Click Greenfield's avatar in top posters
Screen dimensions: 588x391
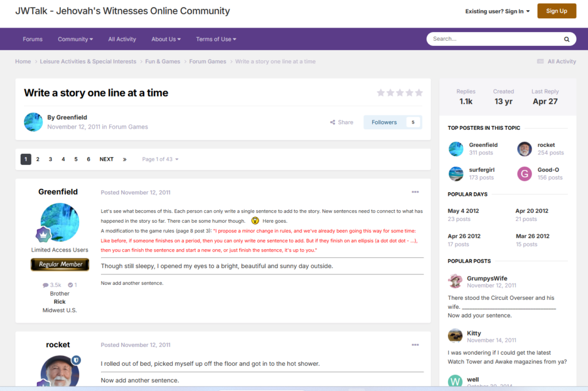tap(456, 149)
